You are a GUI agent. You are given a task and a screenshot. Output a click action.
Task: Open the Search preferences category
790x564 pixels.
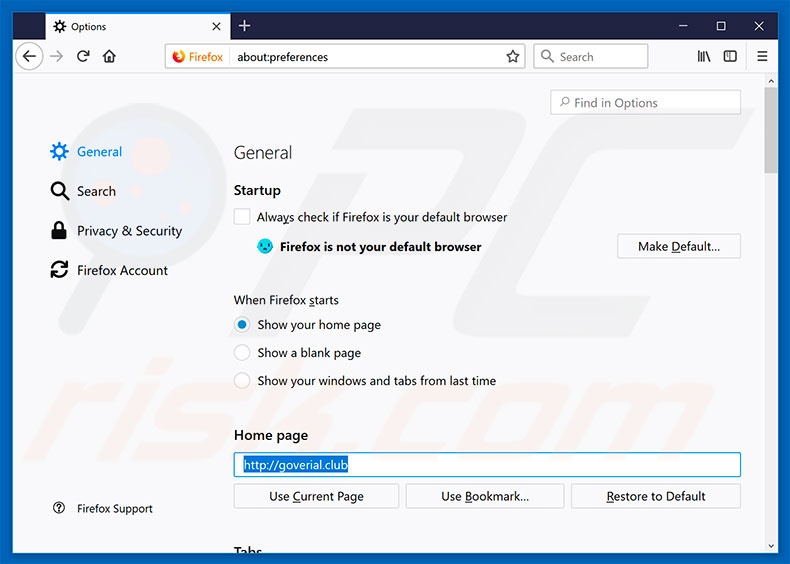(83, 191)
